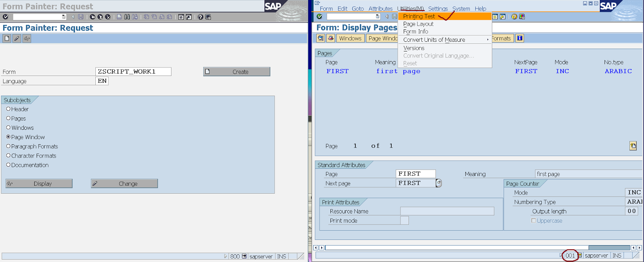Image resolution: width=644 pixels, height=262 pixels.
Task: Click the Resource Name input field
Action: tap(447, 211)
